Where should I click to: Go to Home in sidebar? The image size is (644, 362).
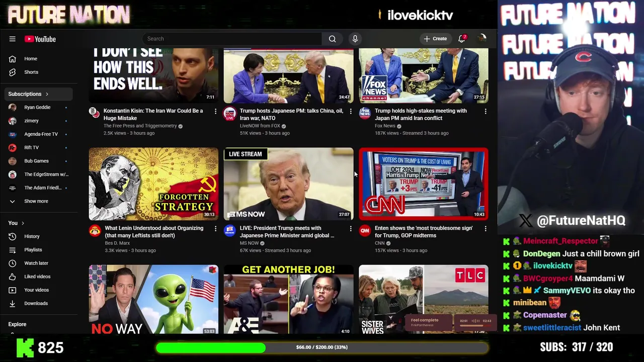click(x=38, y=59)
